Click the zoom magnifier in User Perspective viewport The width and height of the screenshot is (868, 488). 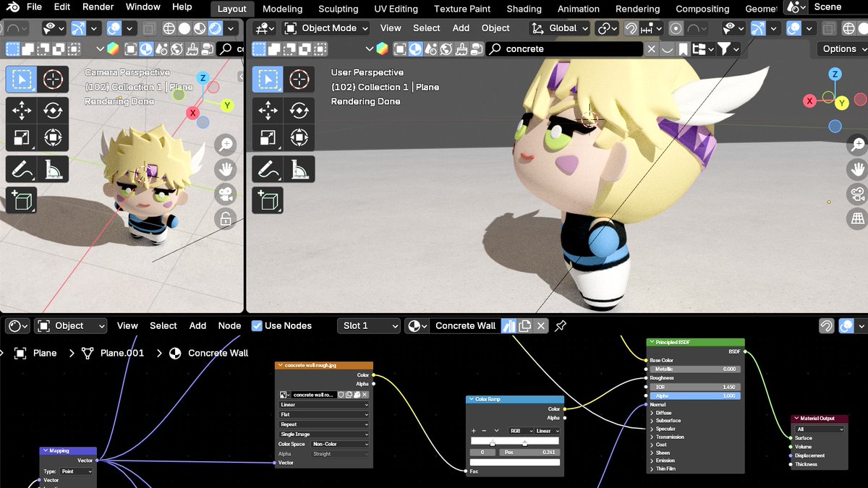(858, 145)
